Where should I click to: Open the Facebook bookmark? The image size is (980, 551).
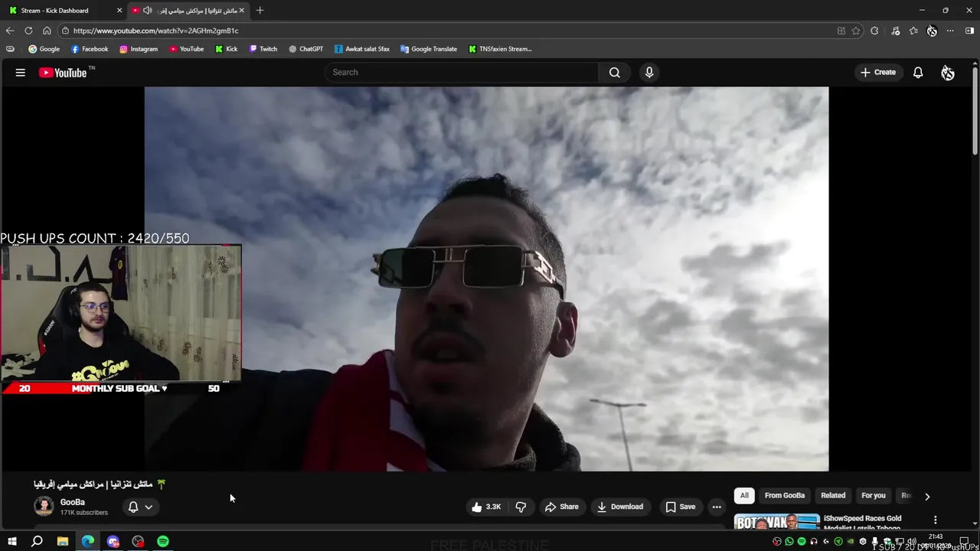pos(90,49)
